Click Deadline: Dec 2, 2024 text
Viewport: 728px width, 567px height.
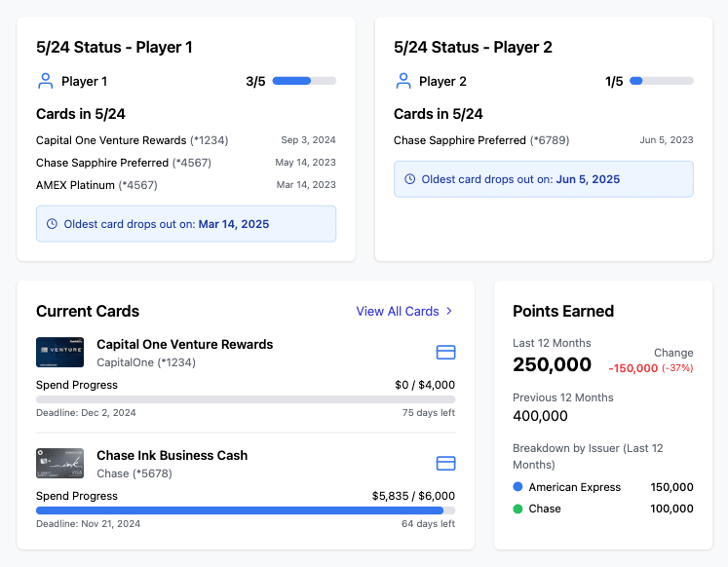click(86, 412)
